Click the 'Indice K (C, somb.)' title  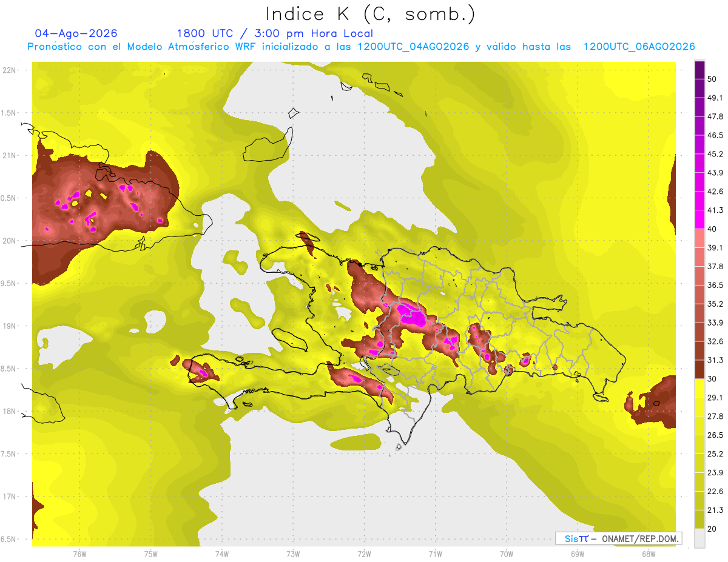click(x=370, y=14)
